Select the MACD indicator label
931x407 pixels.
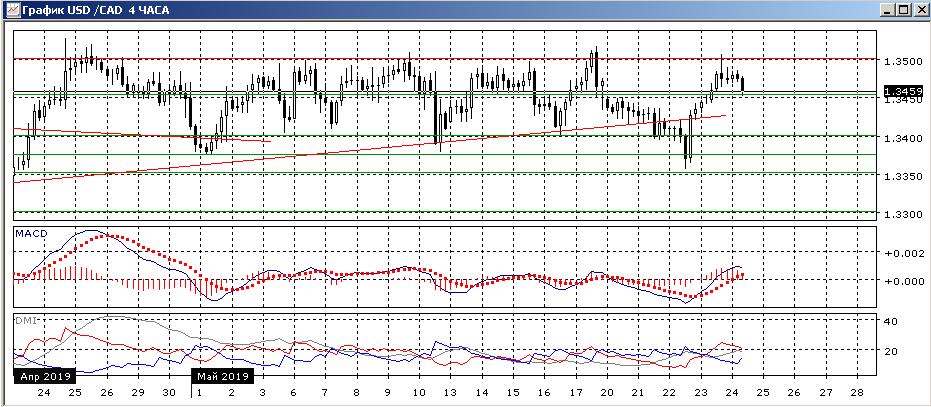tap(30, 233)
